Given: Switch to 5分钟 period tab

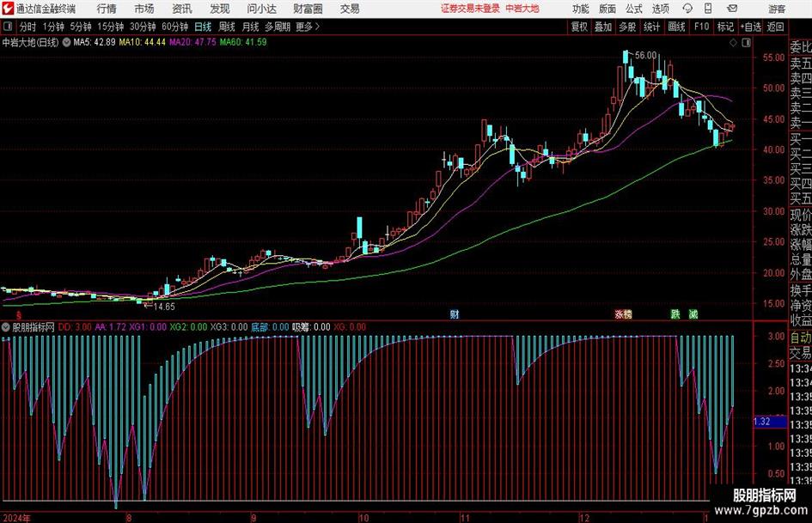Looking at the screenshot, I should [x=81, y=27].
